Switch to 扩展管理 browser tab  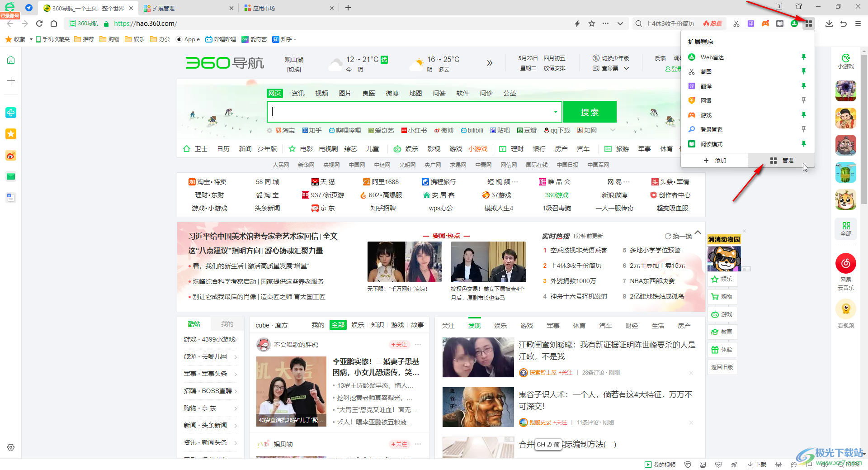point(189,8)
